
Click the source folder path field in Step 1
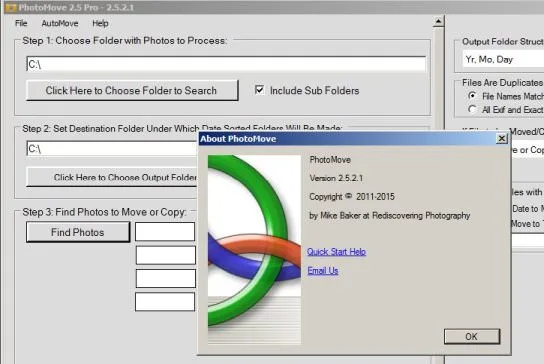tap(226, 64)
